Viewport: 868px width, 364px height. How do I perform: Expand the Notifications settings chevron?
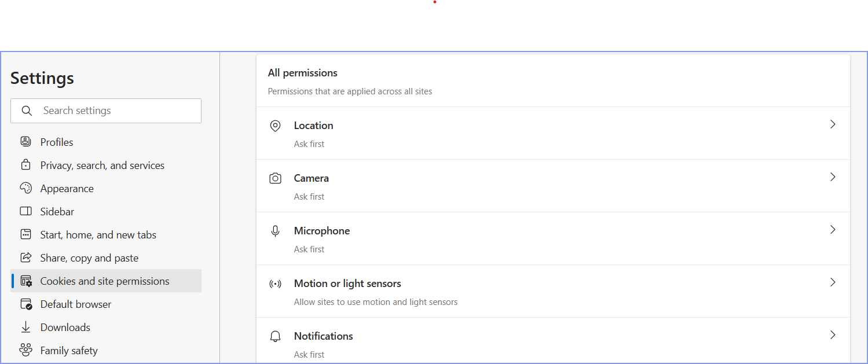click(x=833, y=334)
